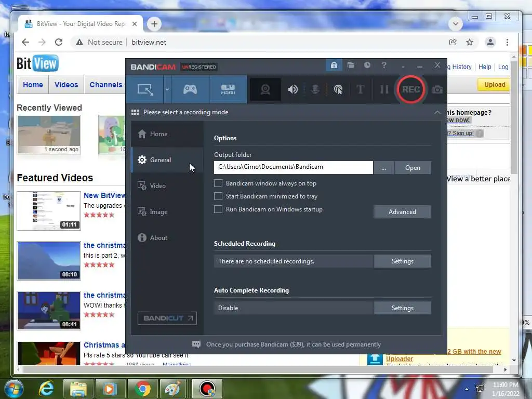Viewport: 532px width, 399px height.
Task: Click the grid icon beside 'Please select a recording mode'
Action: [135, 112]
